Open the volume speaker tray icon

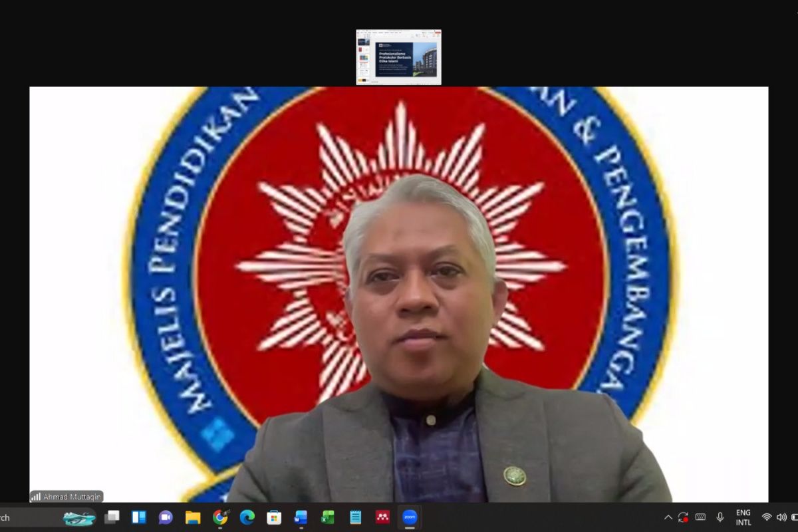pyautogui.click(x=781, y=517)
